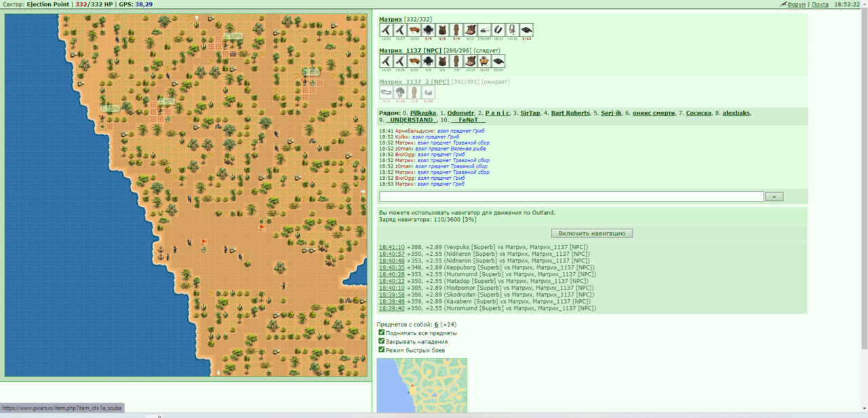Open the Форум link in top bar
The height and width of the screenshot is (418, 868).
tap(796, 4)
